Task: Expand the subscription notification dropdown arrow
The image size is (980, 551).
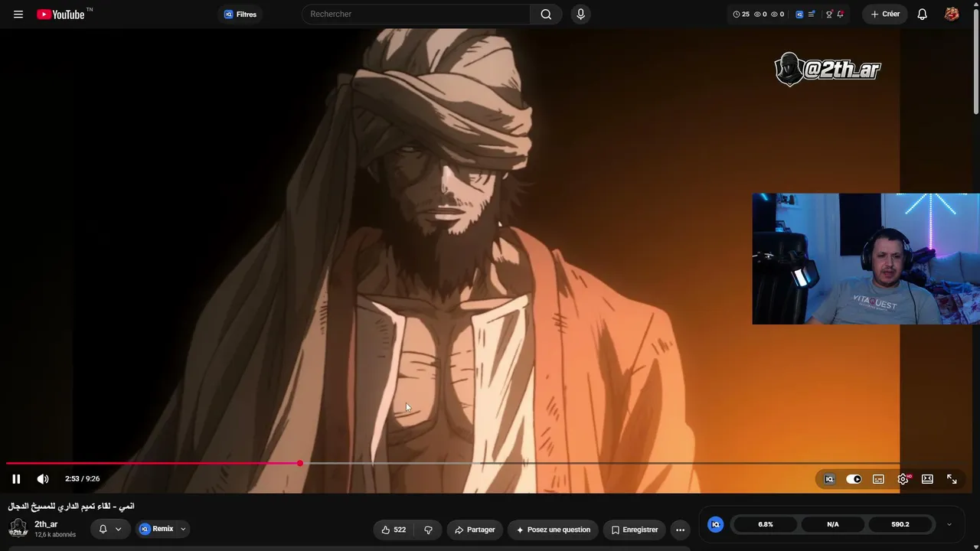Action: 118,529
